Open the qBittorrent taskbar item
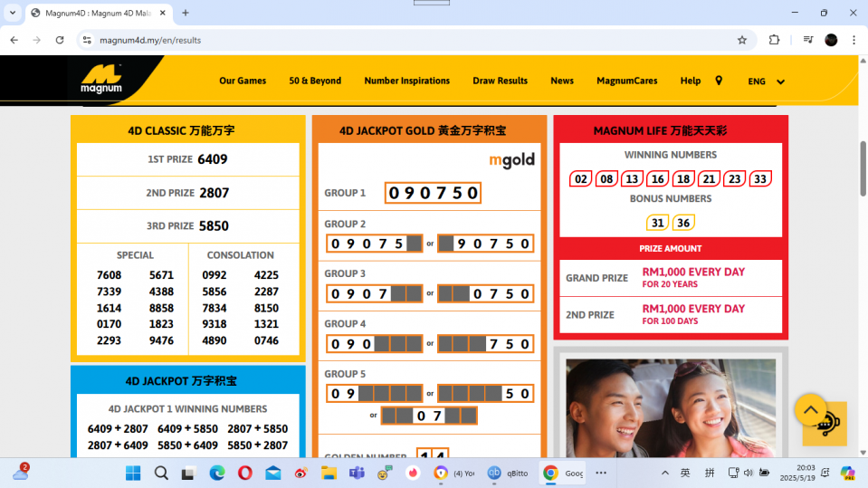This screenshot has width=868, height=488. (508, 473)
